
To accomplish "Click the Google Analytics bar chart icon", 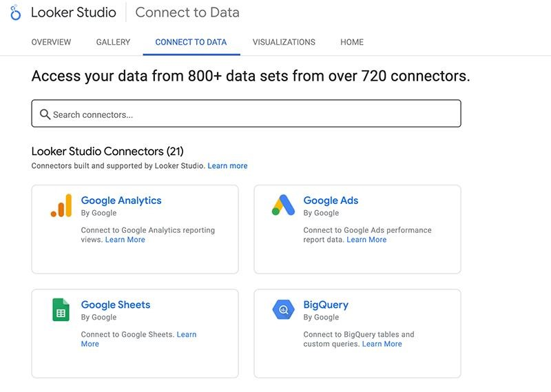I will (61, 205).
